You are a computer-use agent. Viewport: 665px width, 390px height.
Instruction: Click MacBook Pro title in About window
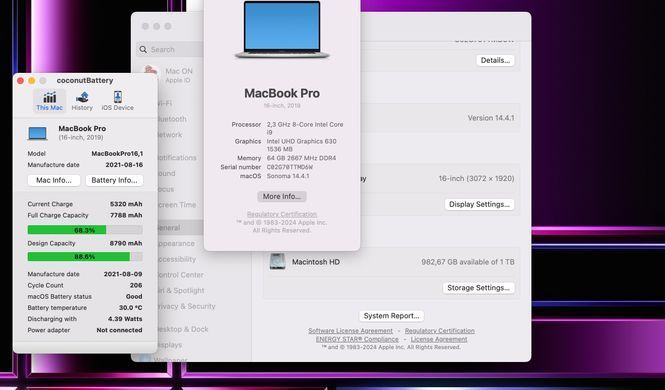point(282,93)
